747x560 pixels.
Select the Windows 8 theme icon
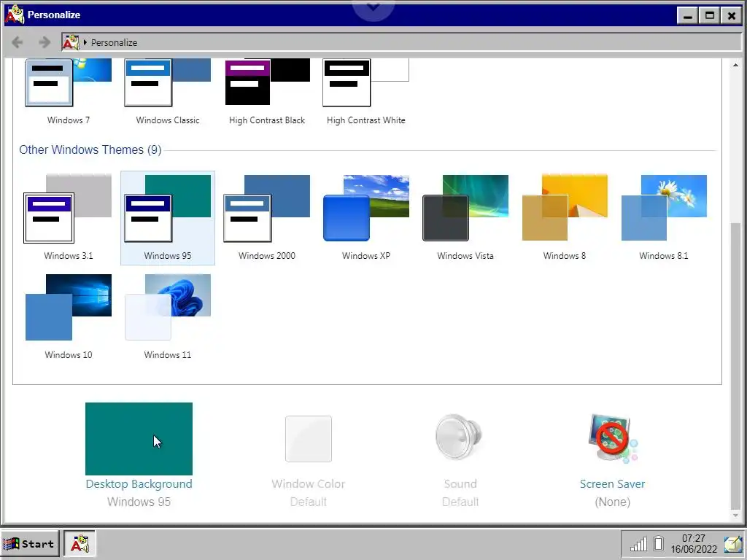click(x=565, y=209)
